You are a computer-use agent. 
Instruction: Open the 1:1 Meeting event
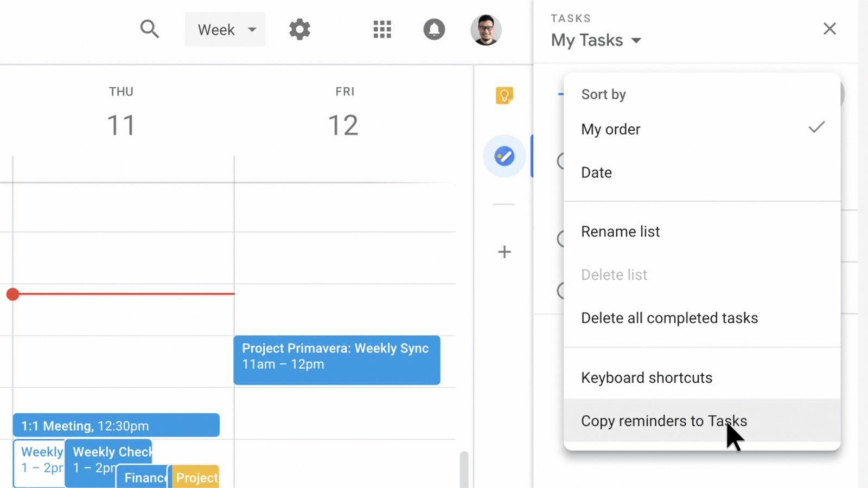click(116, 426)
